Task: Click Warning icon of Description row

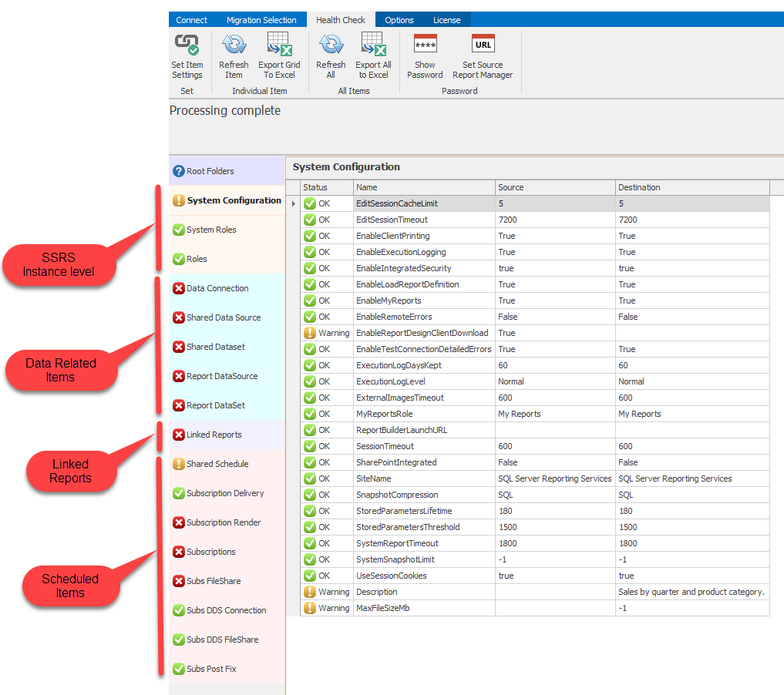Action: (310, 592)
